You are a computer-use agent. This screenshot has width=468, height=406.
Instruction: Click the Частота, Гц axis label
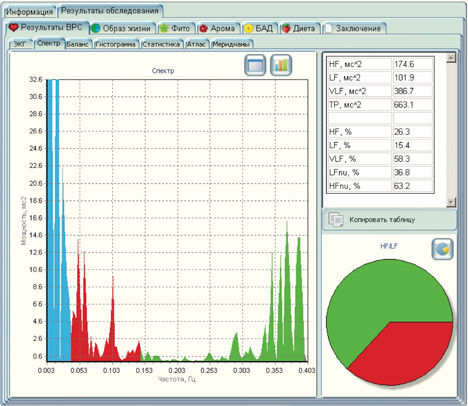[176, 379]
